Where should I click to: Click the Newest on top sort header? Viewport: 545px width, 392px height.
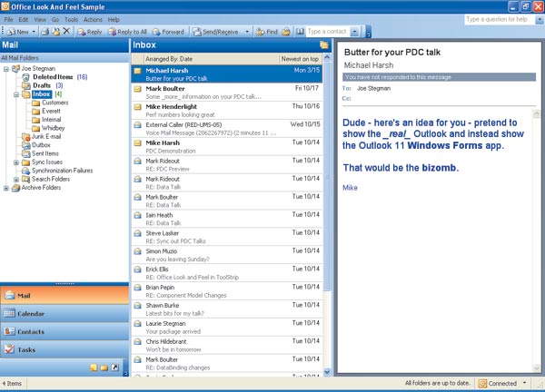click(299, 58)
